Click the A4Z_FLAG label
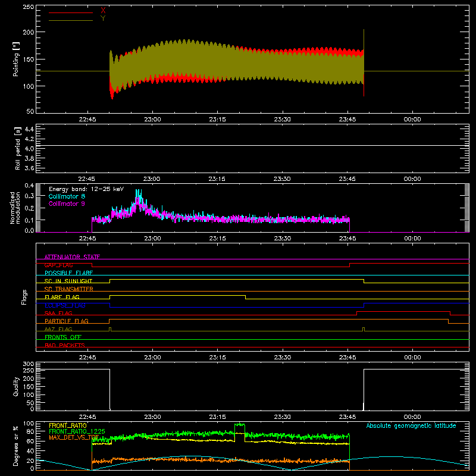This screenshot has height=476, width=476. point(58,329)
